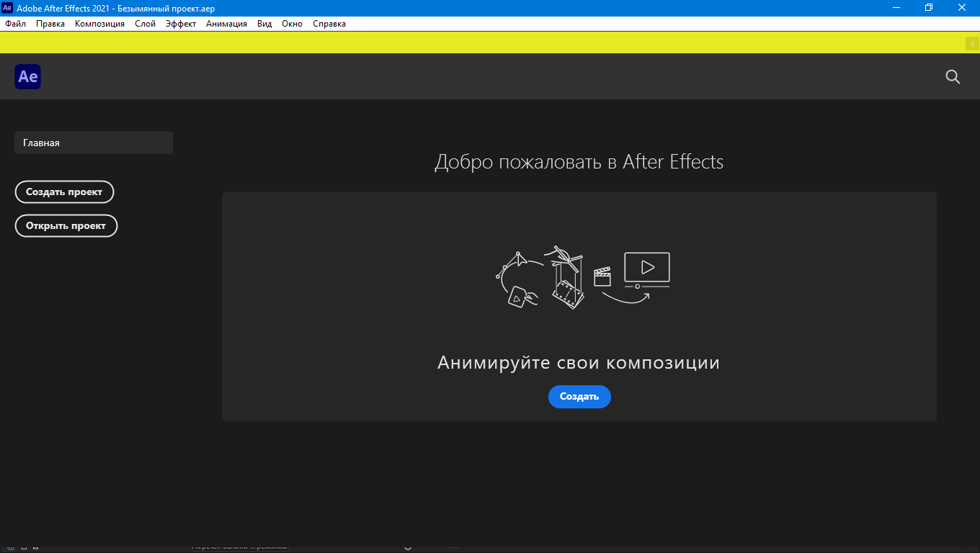Screen dimensions: 980x553
Task: Minimize the After Effects window
Action: pyautogui.click(x=896, y=8)
